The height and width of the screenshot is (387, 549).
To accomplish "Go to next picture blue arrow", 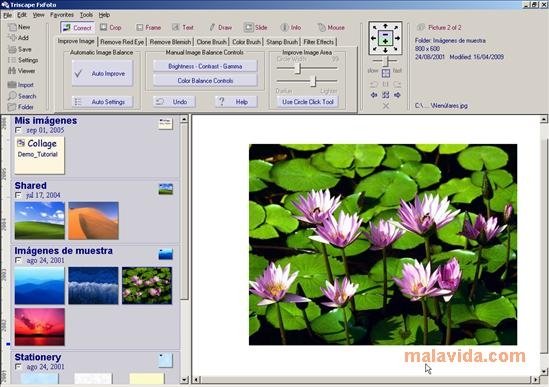I will (x=397, y=95).
